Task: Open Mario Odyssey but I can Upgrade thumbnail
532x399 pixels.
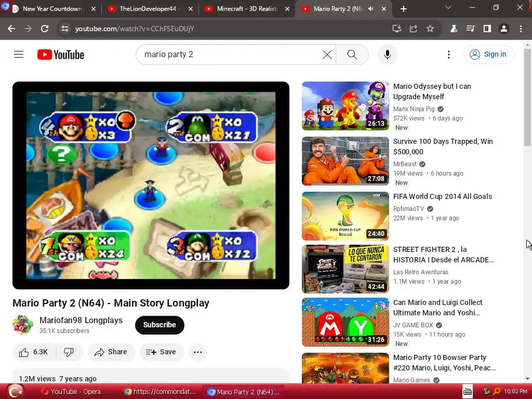Action: coord(345,106)
